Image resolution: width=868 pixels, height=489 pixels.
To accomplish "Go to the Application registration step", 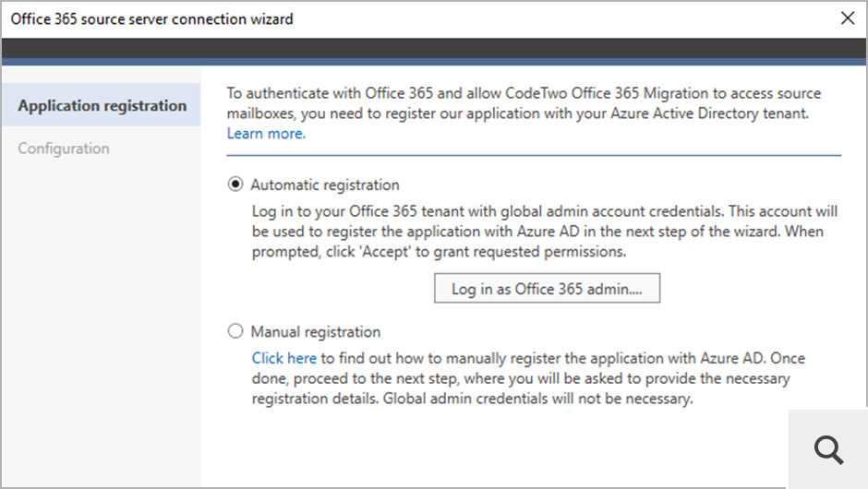I will pyautogui.click(x=102, y=105).
